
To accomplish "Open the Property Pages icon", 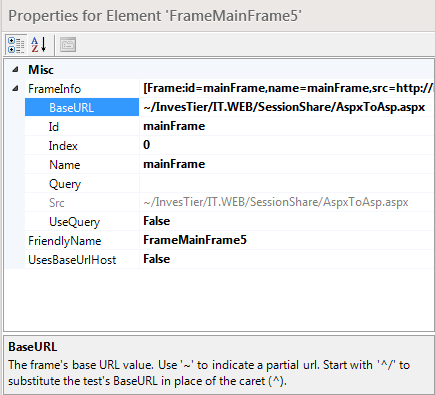I will [68, 45].
